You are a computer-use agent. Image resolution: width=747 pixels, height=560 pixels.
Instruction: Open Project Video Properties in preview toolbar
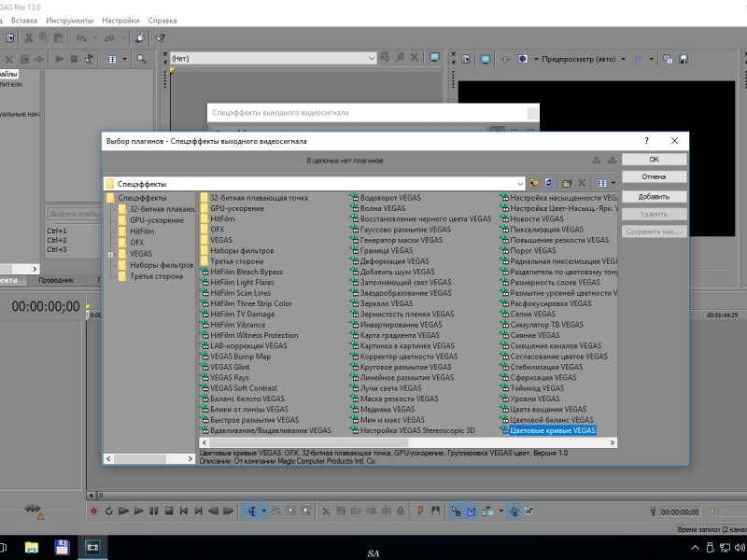(466, 59)
